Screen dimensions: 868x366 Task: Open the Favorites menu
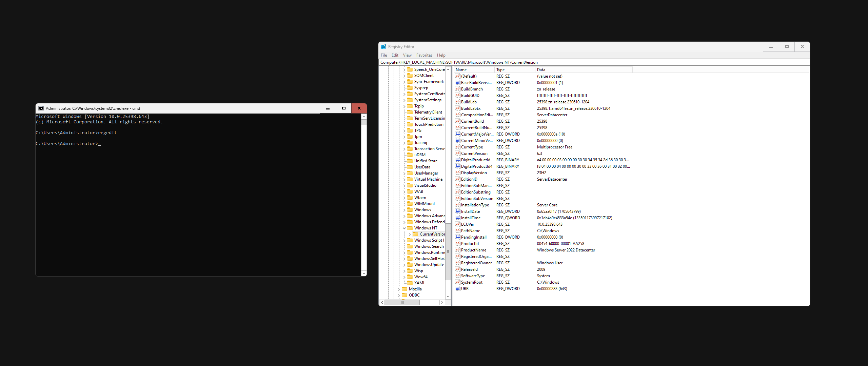click(424, 55)
